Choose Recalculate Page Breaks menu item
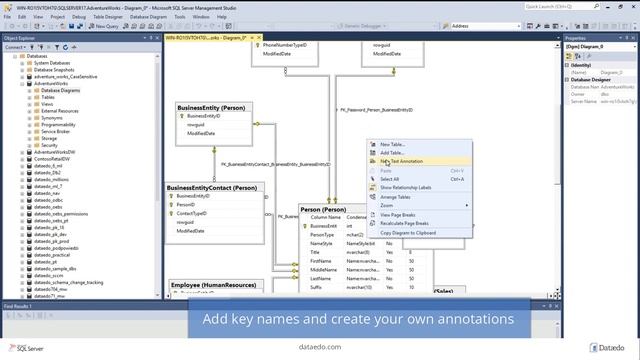 (x=420, y=223)
